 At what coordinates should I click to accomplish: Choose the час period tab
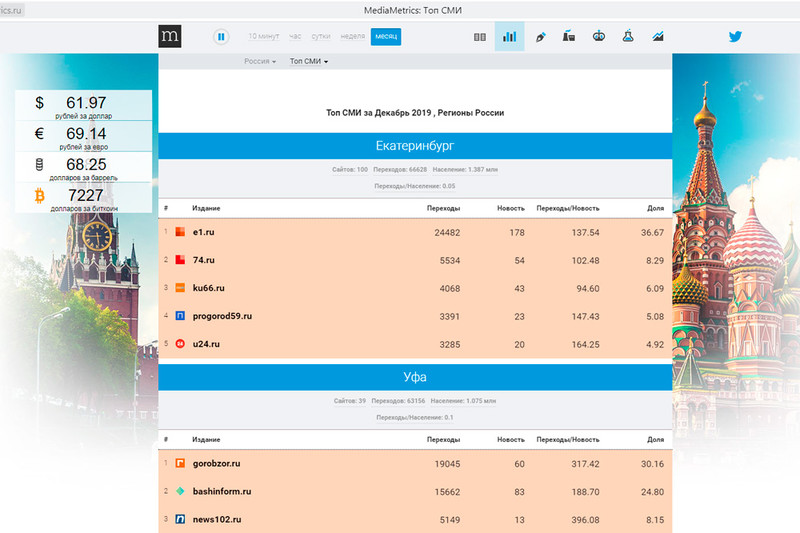[x=295, y=36]
